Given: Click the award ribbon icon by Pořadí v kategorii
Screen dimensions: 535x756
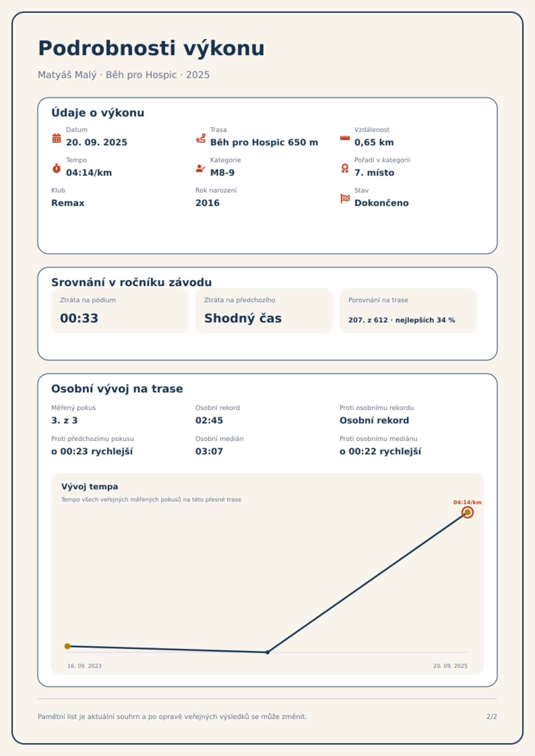Looking at the screenshot, I should click(x=345, y=168).
